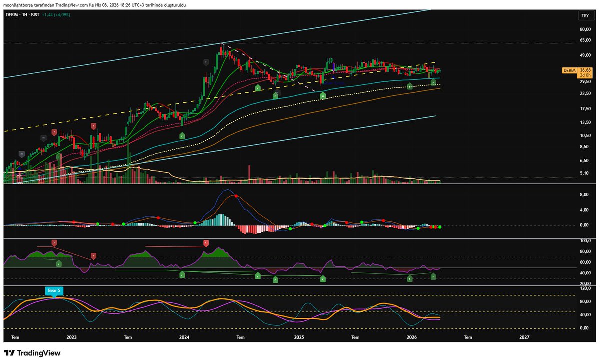
Task: Click the 2d 0h bar countdown label
Action: [585, 76]
